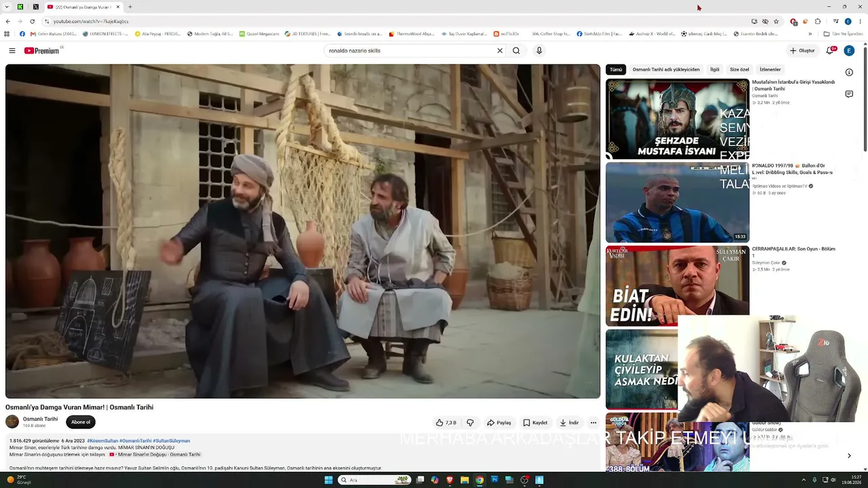868x488 pixels.
Task: Filter by Osmanlı Tarihi adlı yükleyiciden
Action: click(x=666, y=70)
